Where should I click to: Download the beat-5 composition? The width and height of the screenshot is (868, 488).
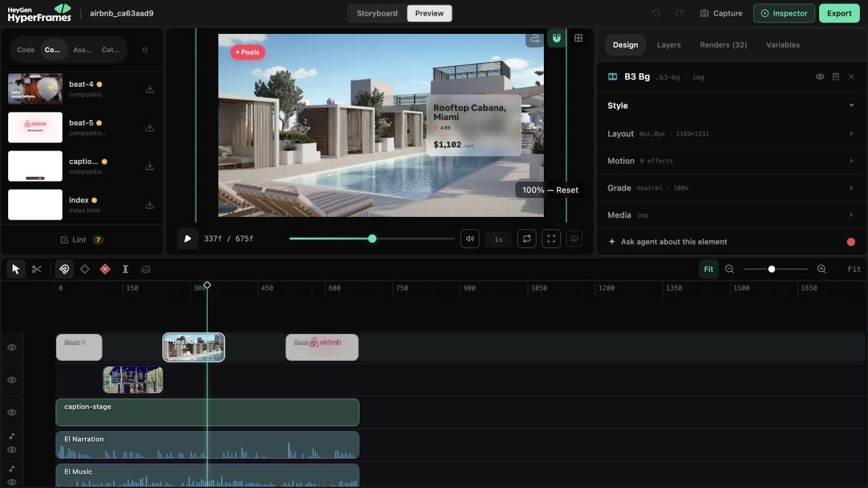[x=150, y=127]
